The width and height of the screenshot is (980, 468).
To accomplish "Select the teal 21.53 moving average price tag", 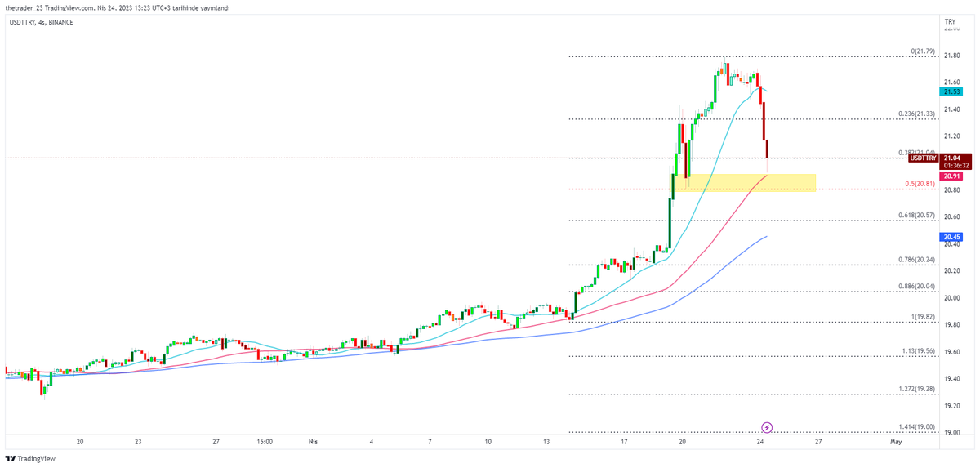I will pos(950,92).
